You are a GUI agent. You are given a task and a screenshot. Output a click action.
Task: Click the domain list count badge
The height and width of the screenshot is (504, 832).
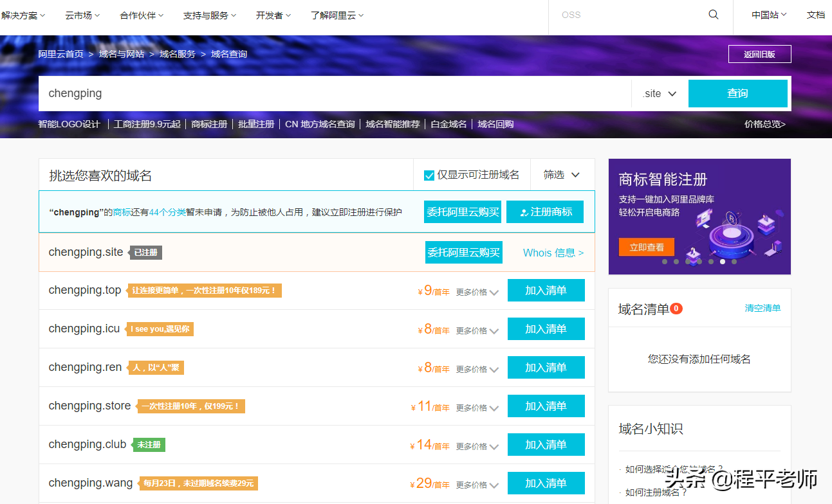click(x=676, y=309)
